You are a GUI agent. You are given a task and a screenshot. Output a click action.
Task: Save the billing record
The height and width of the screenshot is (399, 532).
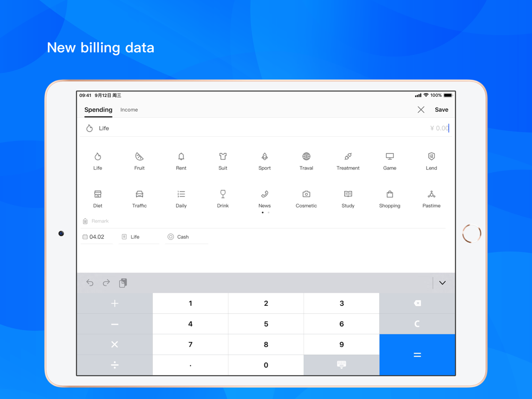[442, 110]
